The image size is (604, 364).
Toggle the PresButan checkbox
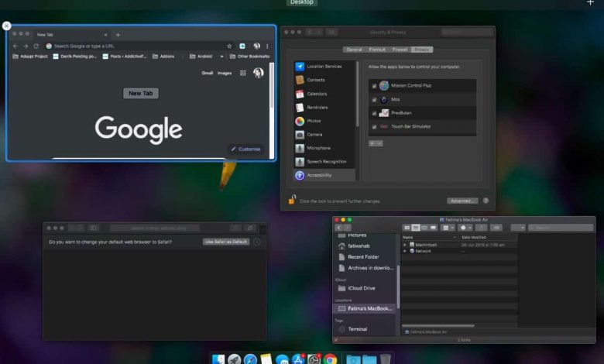(374, 113)
